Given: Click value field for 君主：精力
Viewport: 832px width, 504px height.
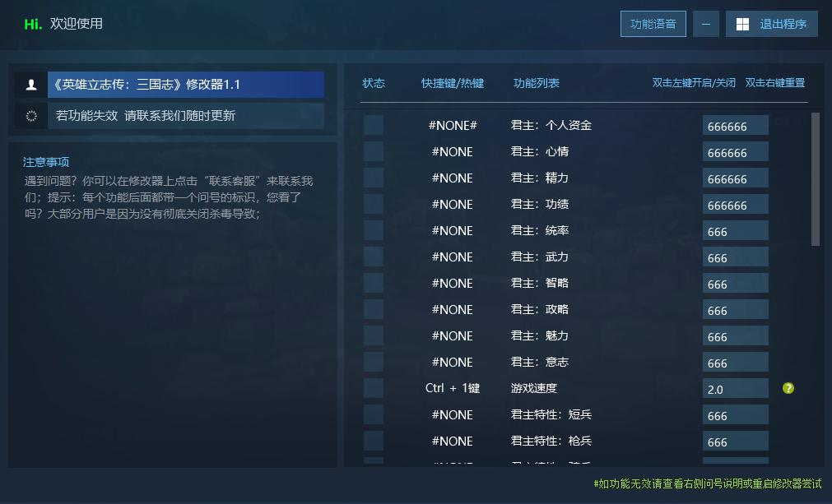Looking at the screenshot, I should 736,178.
